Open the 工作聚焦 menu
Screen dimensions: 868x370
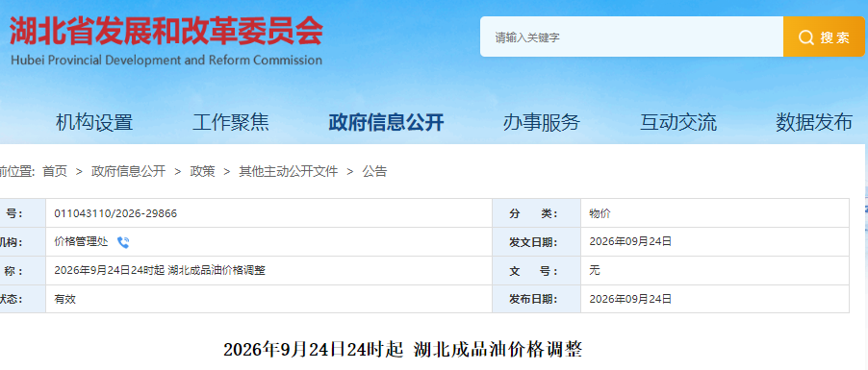(x=231, y=122)
